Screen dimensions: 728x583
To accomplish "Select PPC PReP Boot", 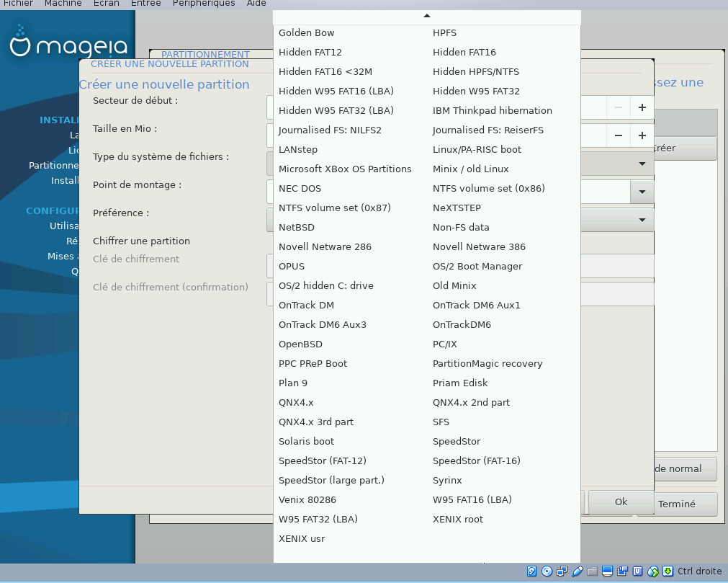I will [313, 364].
